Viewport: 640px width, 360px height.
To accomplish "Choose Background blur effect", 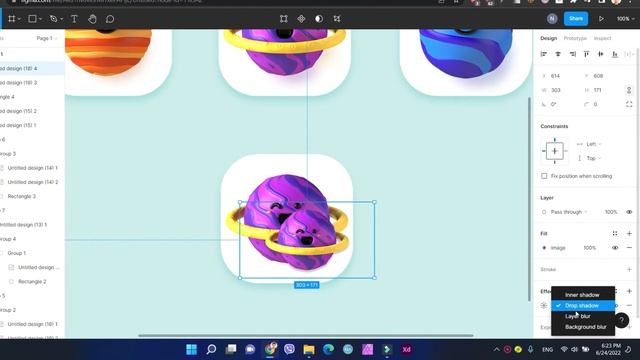I will click(x=582, y=327).
